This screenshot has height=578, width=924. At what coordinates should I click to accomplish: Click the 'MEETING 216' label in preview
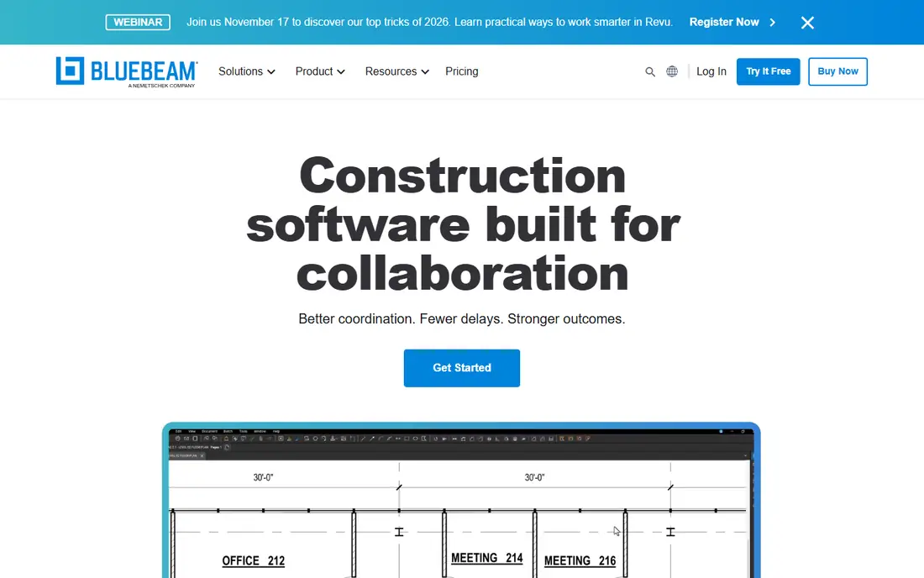coord(580,561)
